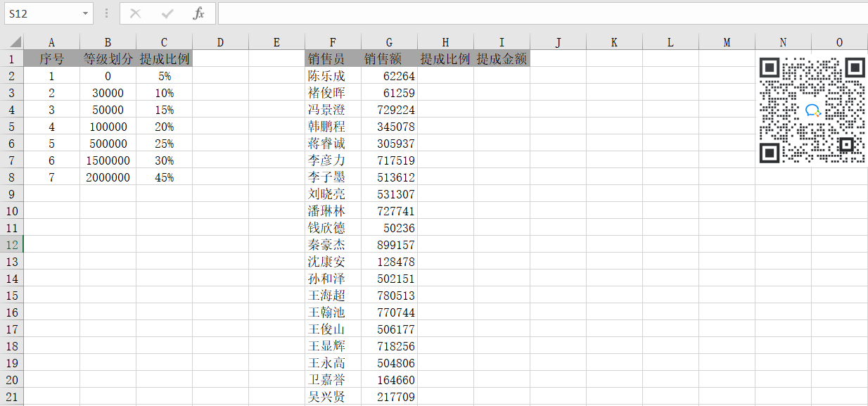The image size is (868, 406).
Task: Click salesperson cell 褚俊晖
Action: 333,93
